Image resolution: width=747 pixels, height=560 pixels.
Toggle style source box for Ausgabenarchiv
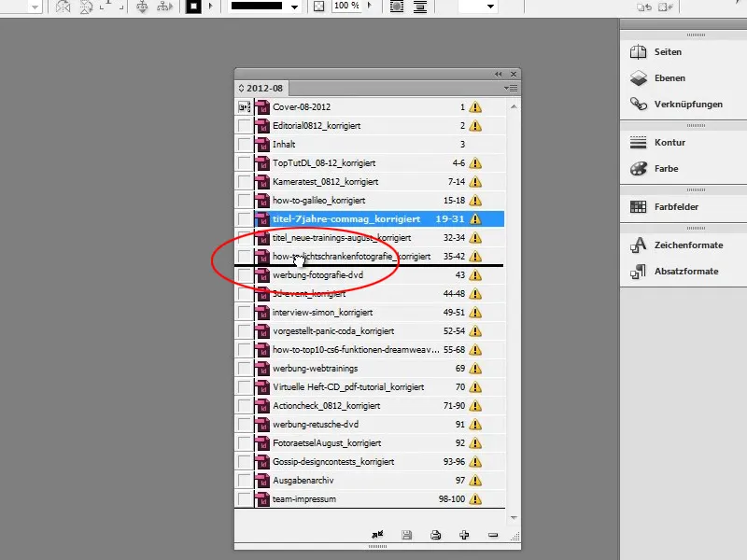tap(245, 481)
